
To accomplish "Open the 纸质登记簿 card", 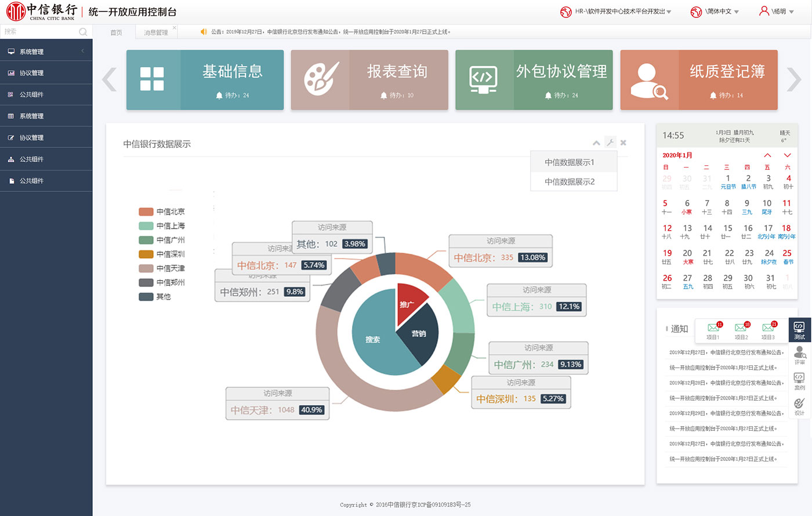I will click(x=698, y=80).
